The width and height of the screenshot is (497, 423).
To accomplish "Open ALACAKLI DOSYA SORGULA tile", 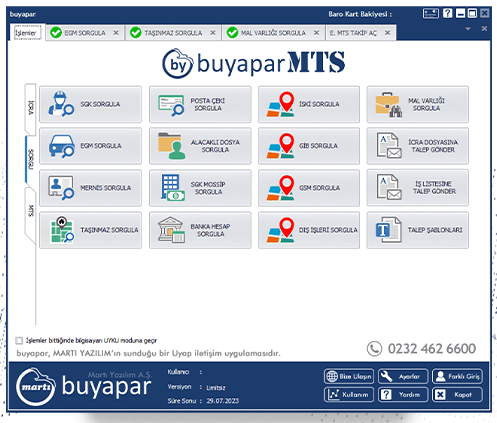I will pyautogui.click(x=200, y=146).
